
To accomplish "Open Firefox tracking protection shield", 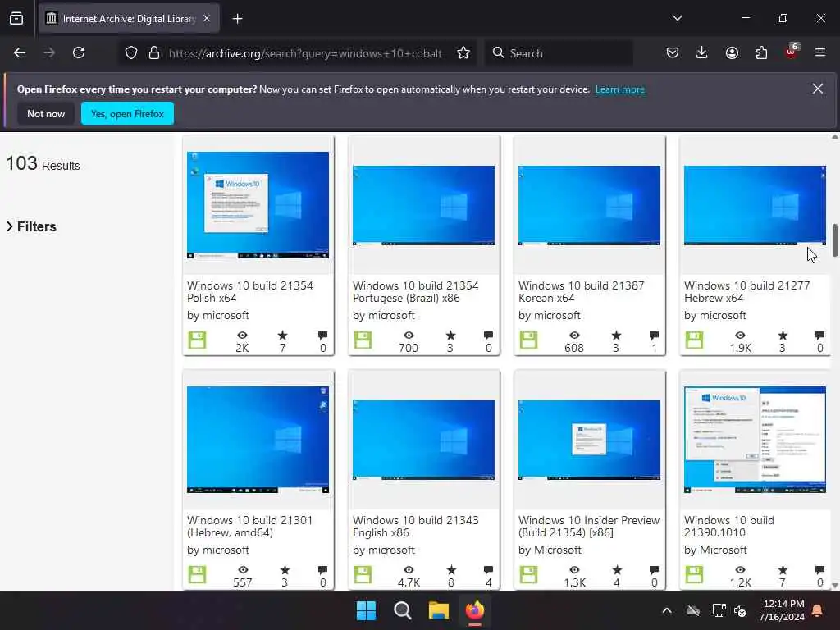I will point(131,53).
